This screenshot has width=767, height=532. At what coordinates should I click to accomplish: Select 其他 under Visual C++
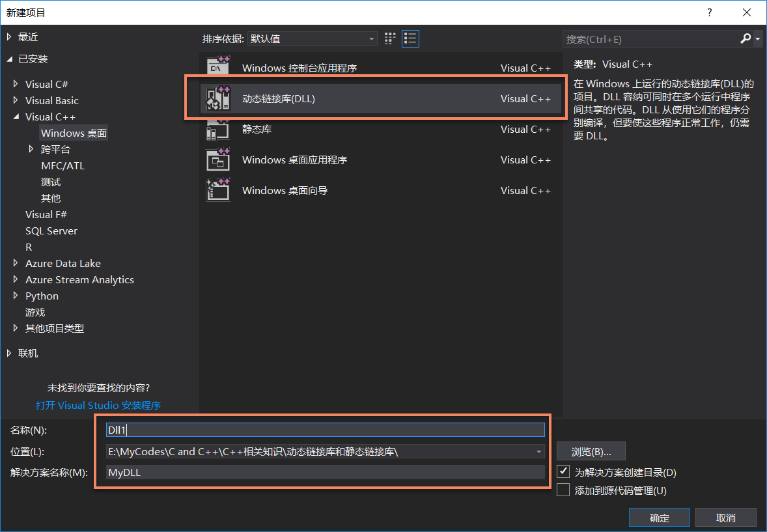51,198
